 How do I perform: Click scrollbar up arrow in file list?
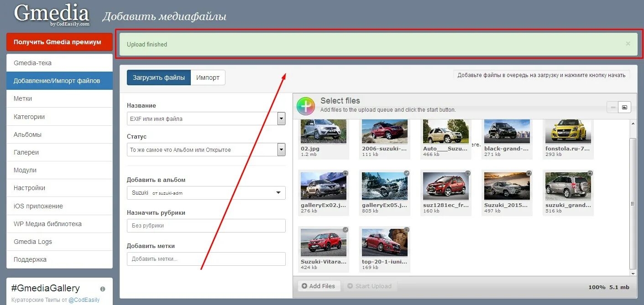633,124
